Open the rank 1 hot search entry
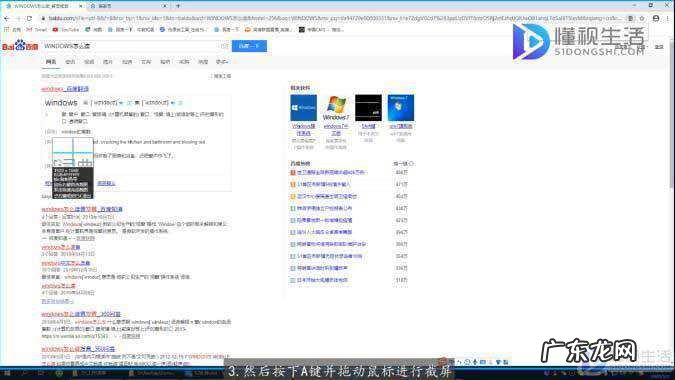The height and width of the screenshot is (380, 675). point(331,173)
